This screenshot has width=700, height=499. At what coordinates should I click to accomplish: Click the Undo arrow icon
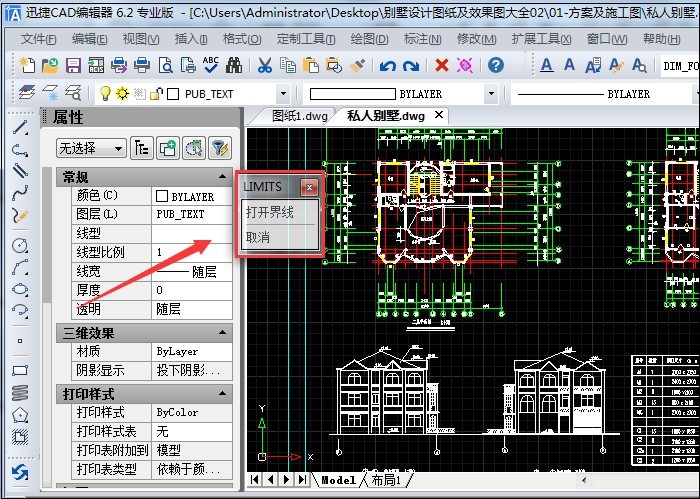coord(386,66)
